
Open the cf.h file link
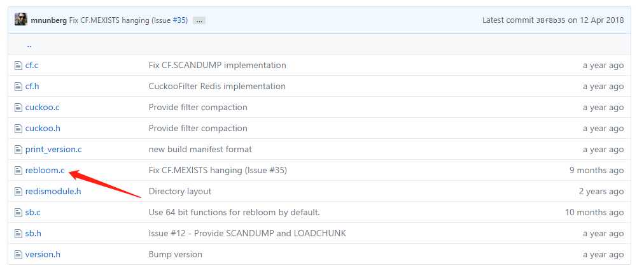click(x=32, y=87)
